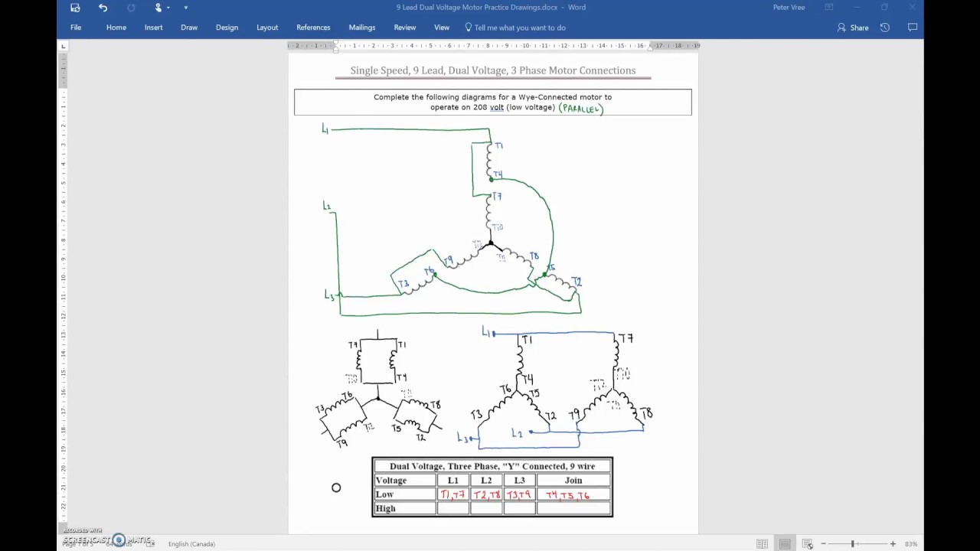
Task: Click the tab selector at ruler corner
Action: point(64,46)
